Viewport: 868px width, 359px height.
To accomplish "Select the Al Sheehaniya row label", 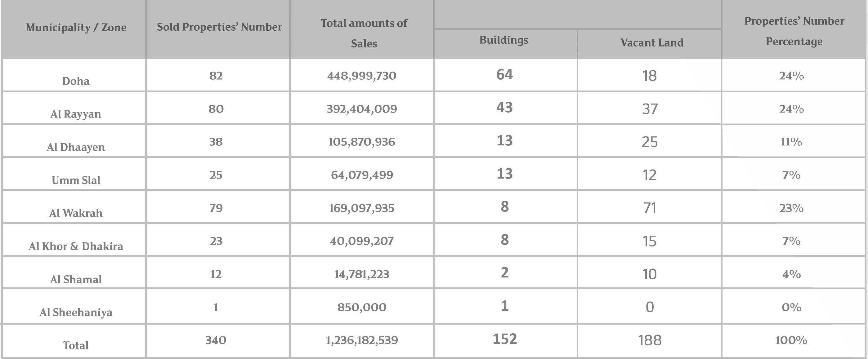I will [x=76, y=312].
